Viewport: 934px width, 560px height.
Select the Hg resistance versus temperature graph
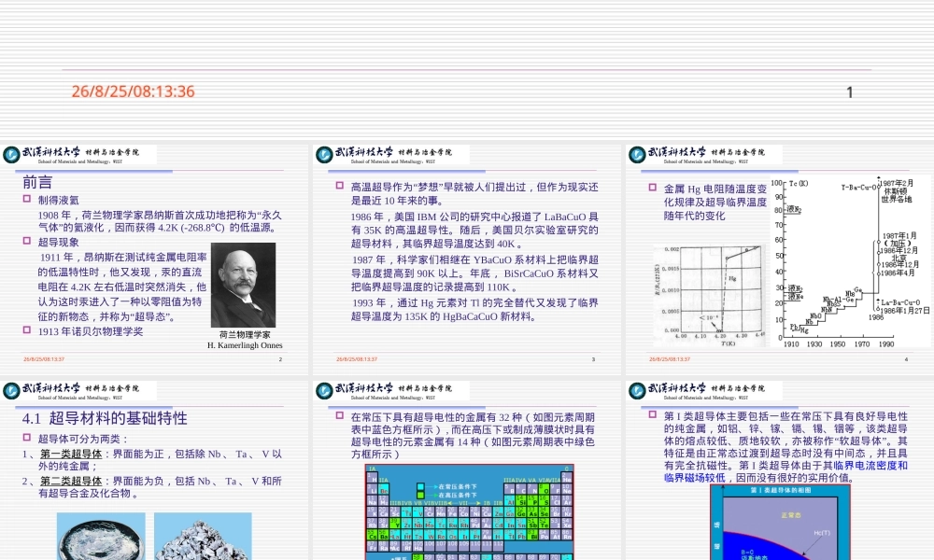click(x=708, y=296)
